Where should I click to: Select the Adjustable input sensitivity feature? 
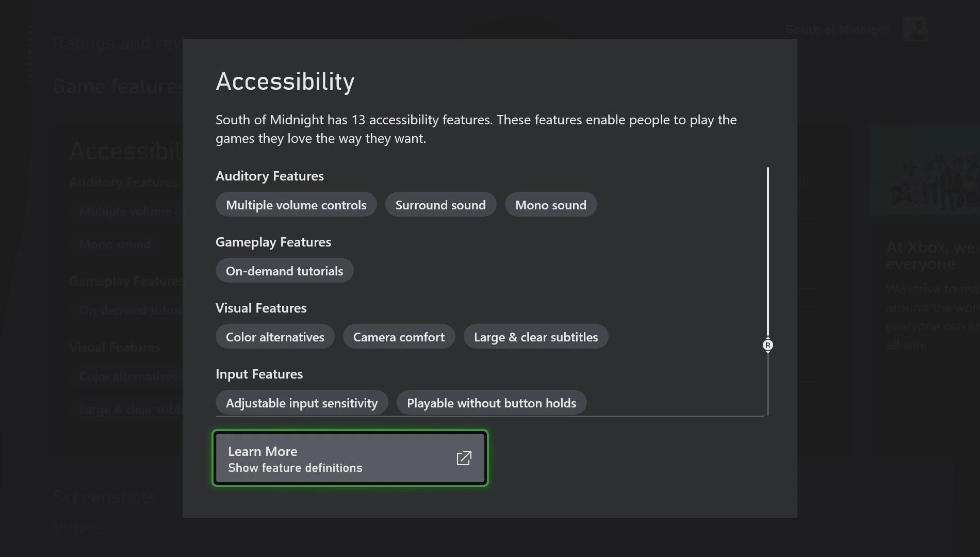(x=302, y=403)
